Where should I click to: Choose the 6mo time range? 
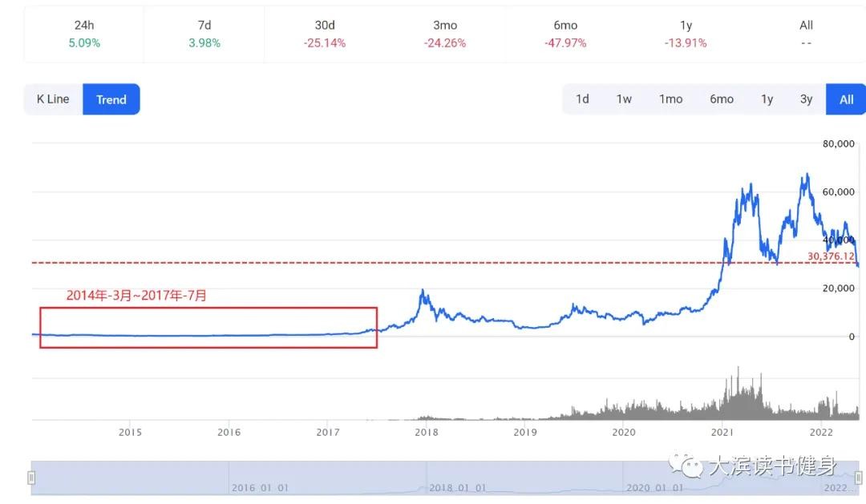721,99
